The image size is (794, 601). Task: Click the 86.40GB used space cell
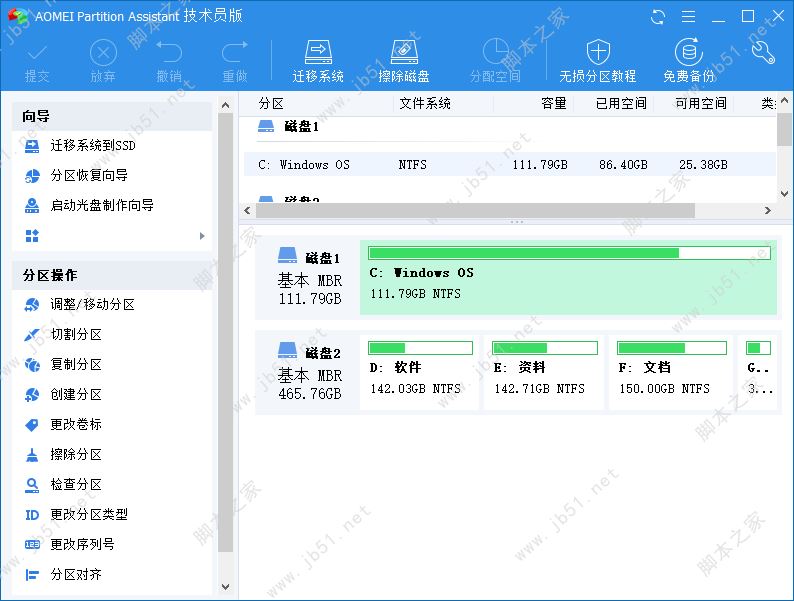623,165
